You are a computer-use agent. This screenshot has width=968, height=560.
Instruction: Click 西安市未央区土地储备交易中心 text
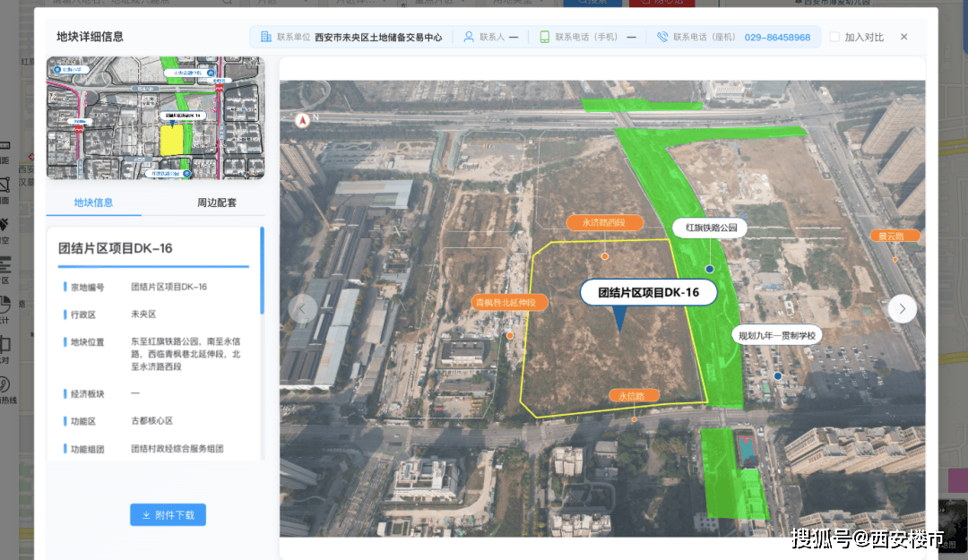378,37
